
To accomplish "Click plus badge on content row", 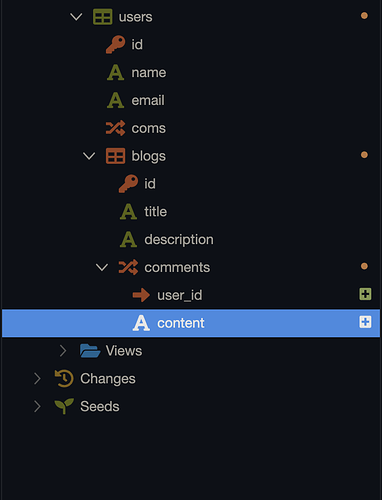I will [x=365, y=322].
